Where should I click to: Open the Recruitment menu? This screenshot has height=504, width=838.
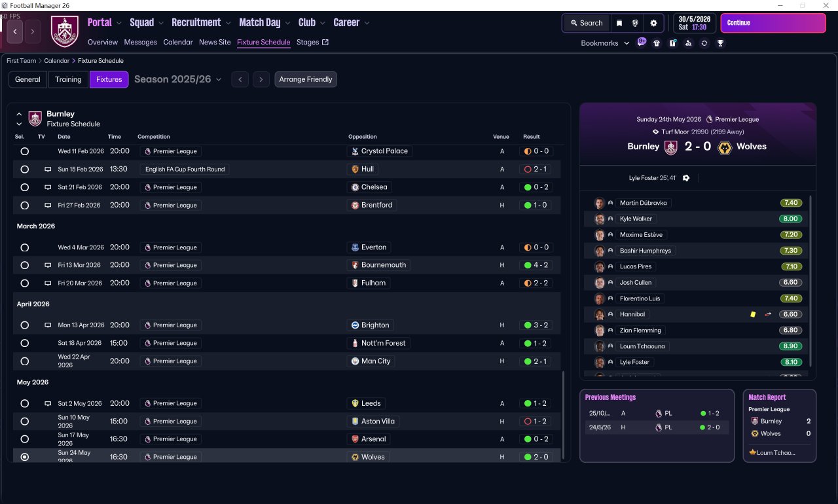coord(201,22)
